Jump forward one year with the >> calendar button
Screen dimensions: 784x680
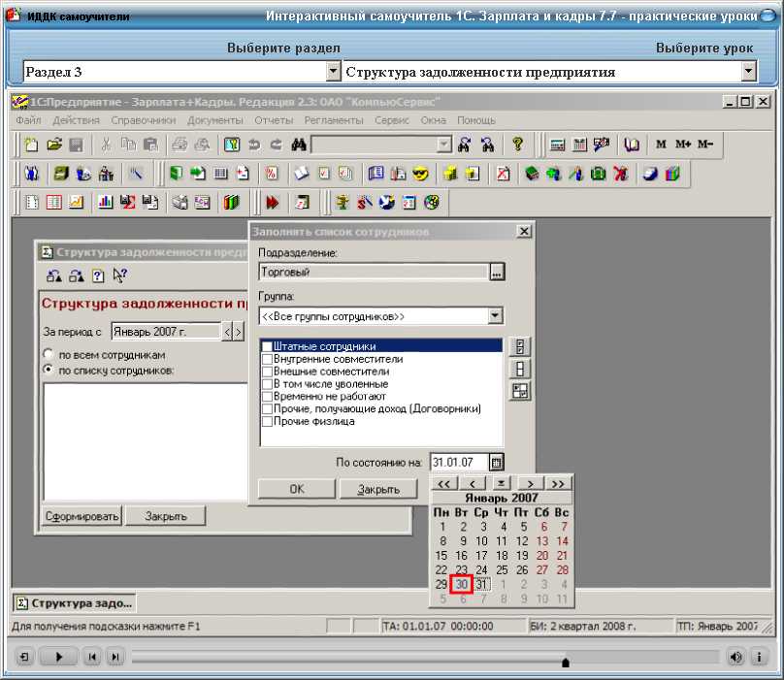click(558, 484)
